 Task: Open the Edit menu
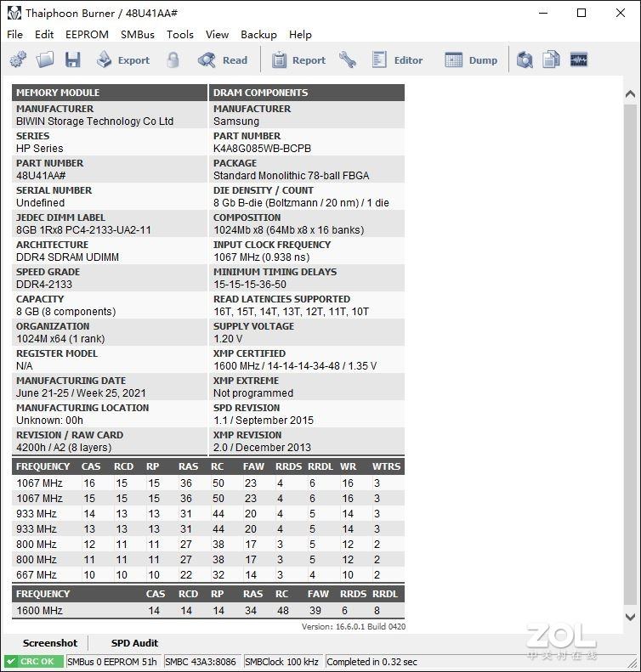tap(44, 35)
